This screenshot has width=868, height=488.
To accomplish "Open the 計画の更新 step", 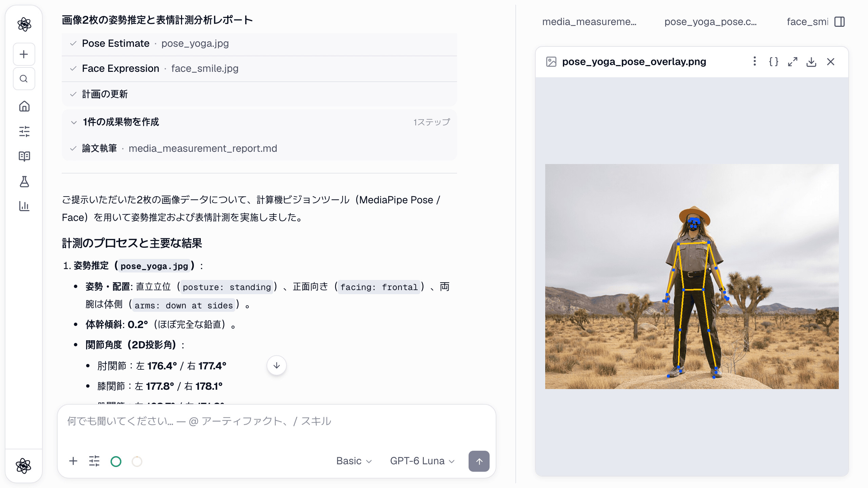I will [x=259, y=94].
